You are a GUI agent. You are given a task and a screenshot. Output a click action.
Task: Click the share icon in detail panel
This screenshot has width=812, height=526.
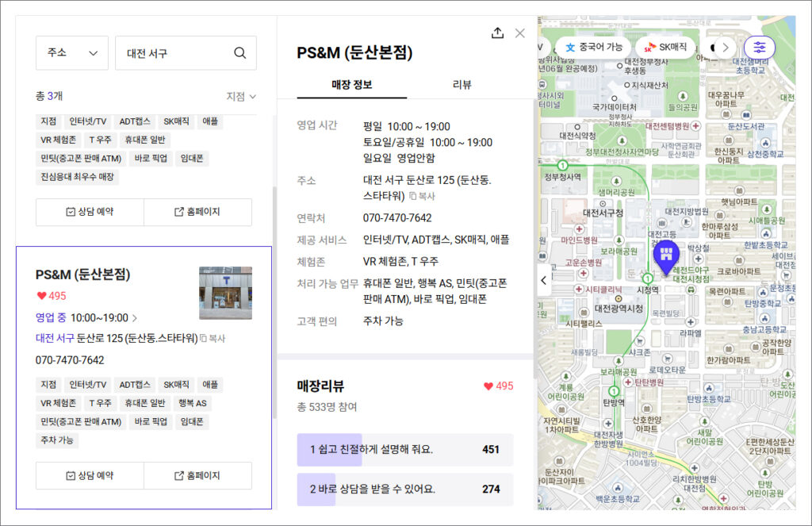[497, 33]
